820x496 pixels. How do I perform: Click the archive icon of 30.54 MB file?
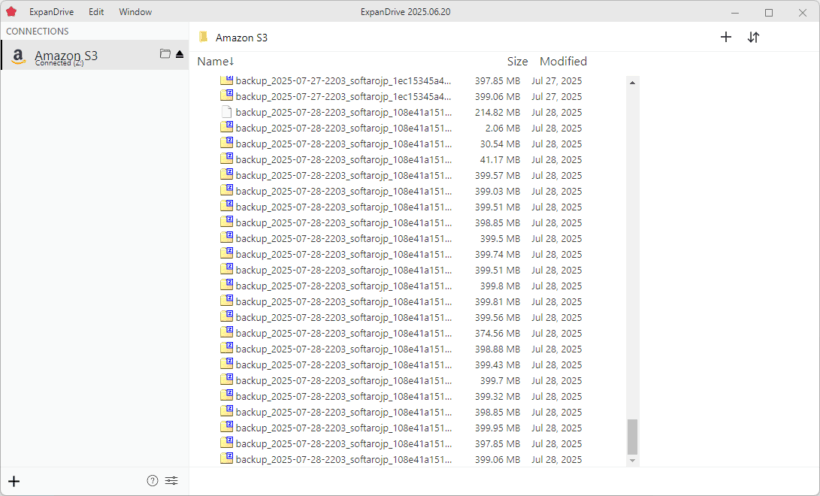click(x=226, y=143)
